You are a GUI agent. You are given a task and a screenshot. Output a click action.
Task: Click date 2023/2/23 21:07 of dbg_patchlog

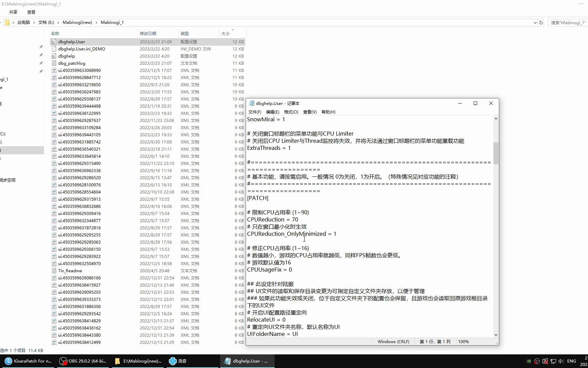pos(156,63)
